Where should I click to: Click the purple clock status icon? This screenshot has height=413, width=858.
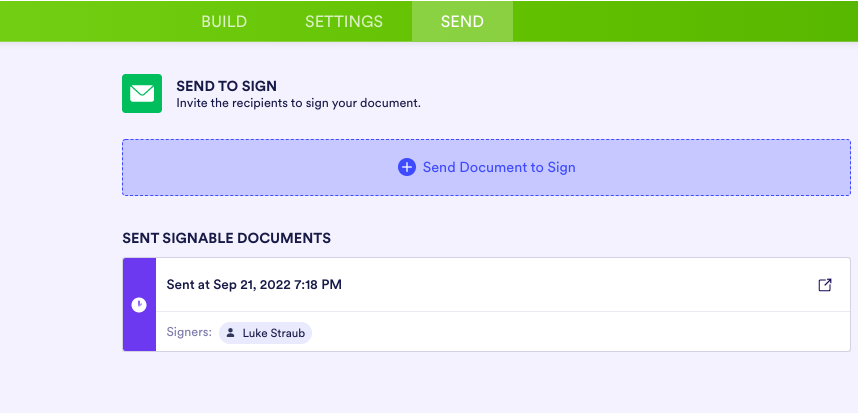click(139, 305)
